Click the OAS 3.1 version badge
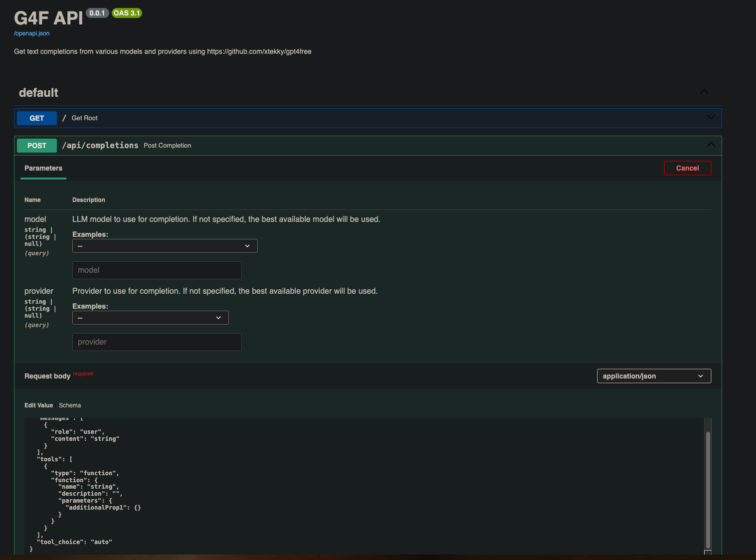756x560 pixels. coord(127,13)
